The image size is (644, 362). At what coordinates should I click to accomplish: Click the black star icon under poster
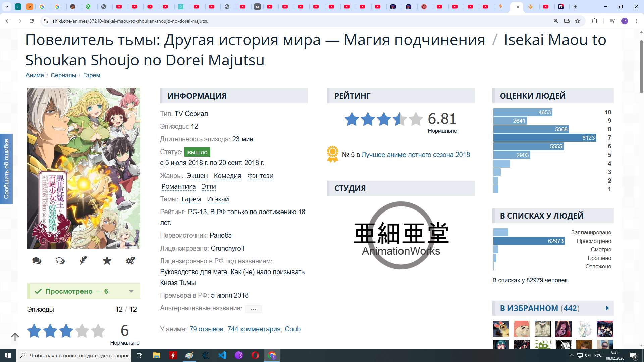pyautogui.click(x=107, y=261)
